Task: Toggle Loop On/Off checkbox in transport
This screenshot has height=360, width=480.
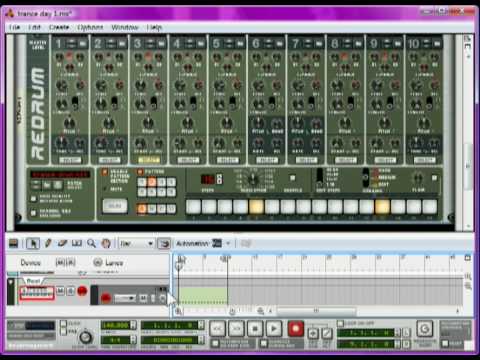Action: click(340, 323)
